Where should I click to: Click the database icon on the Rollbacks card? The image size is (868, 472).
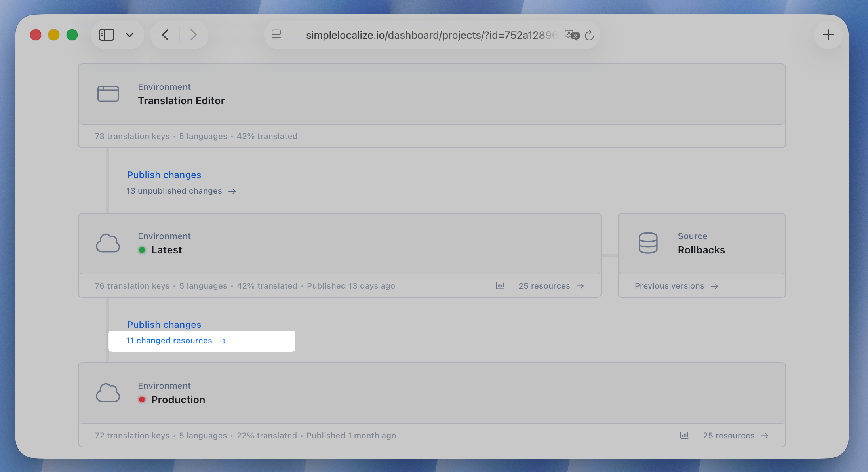tap(648, 243)
